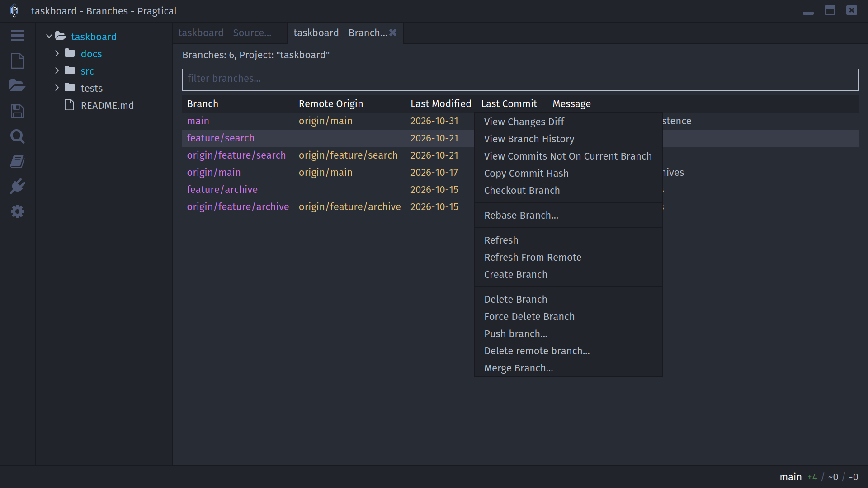Expand the src folder chevron

point(57,70)
